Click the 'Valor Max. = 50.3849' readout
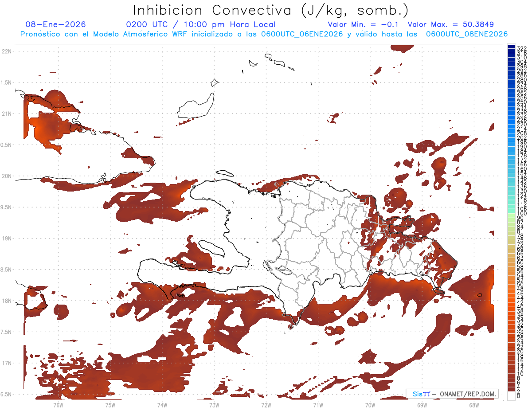The width and height of the screenshot is (532, 411). click(x=451, y=24)
